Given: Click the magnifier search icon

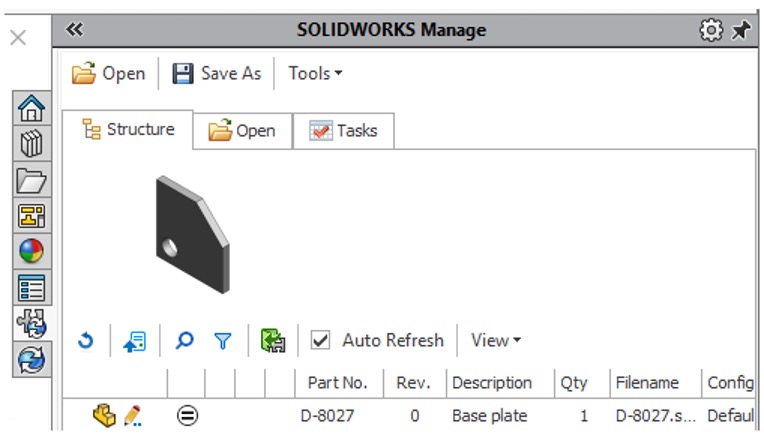Looking at the screenshot, I should pos(184,340).
